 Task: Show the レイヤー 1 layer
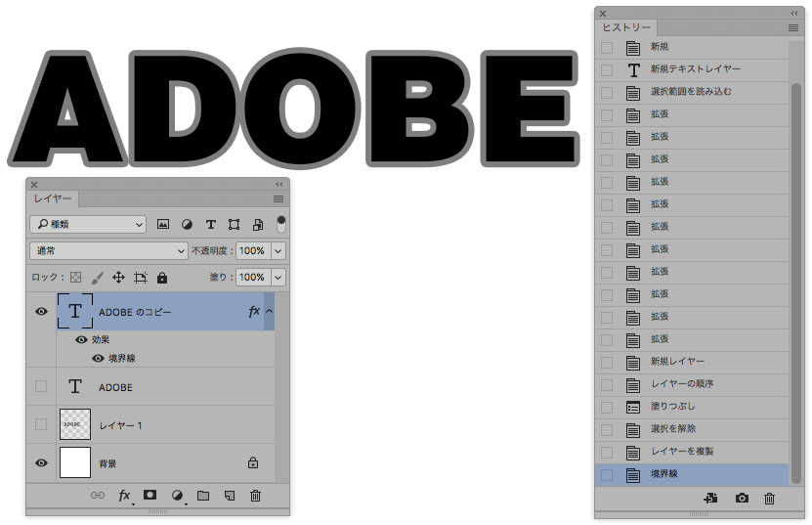pos(41,424)
